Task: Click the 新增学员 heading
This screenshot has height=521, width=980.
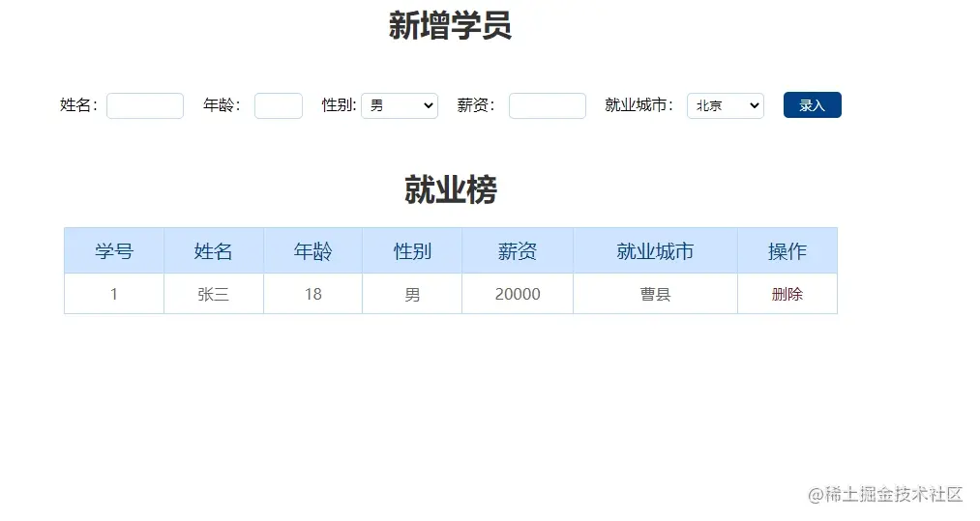Action: tap(450, 25)
